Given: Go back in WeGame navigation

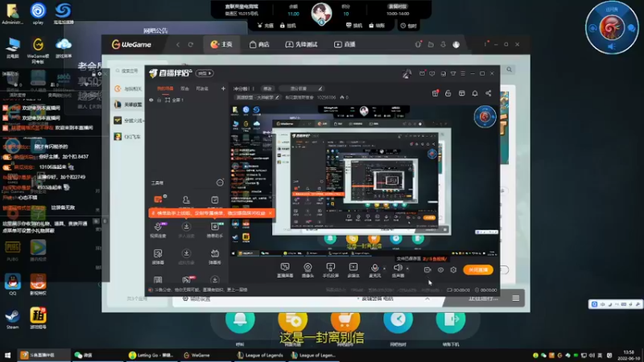Looking at the screenshot, I should click(178, 44).
